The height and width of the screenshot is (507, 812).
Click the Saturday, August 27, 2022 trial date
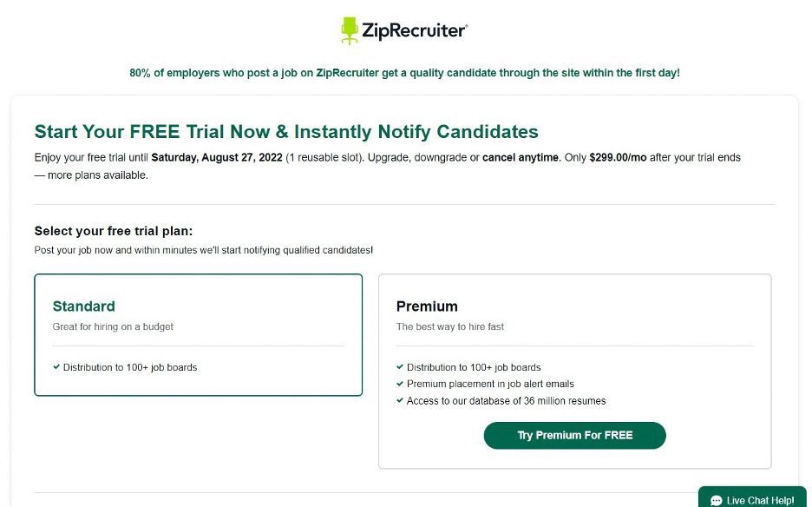(x=217, y=158)
